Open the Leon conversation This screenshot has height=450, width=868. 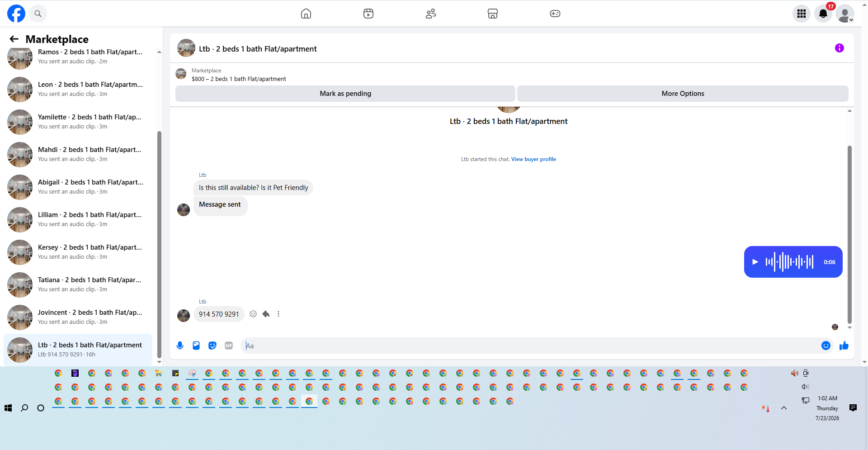click(x=78, y=90)
